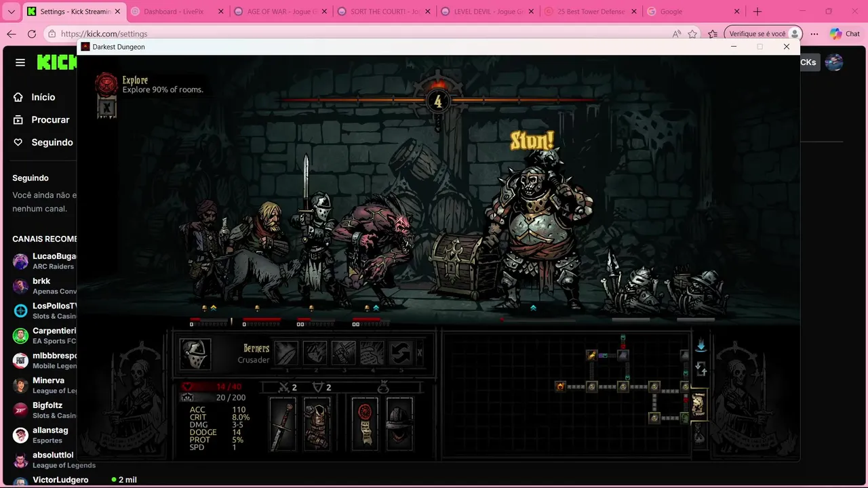Open the Carpentieri recommended channel
This screenshot has width=868, height=488.
(45, 335)
